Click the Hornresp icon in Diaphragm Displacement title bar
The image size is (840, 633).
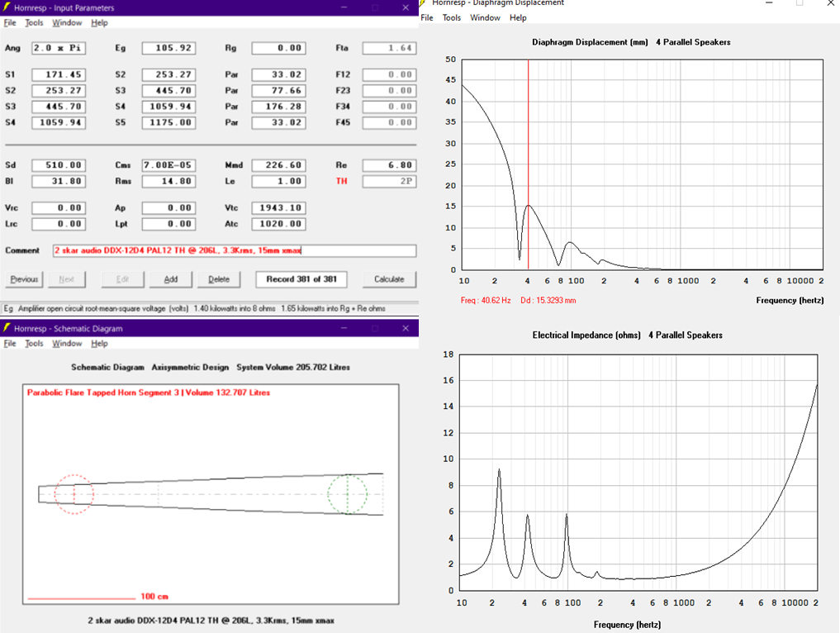click(x=423, y=2)
